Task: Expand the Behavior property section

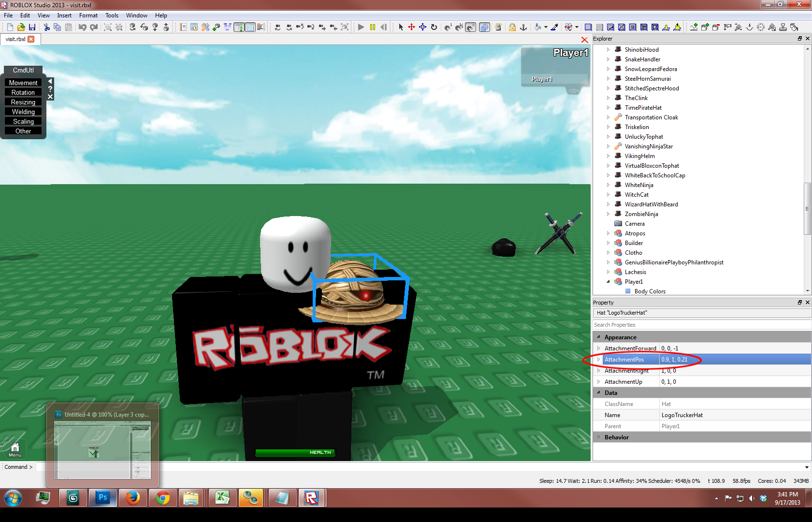Action: pos(598,437)
